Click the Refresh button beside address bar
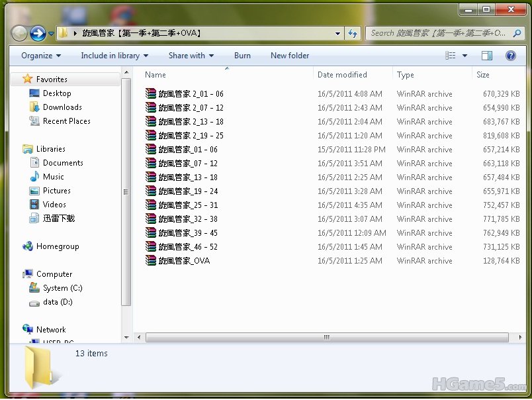 353,33
